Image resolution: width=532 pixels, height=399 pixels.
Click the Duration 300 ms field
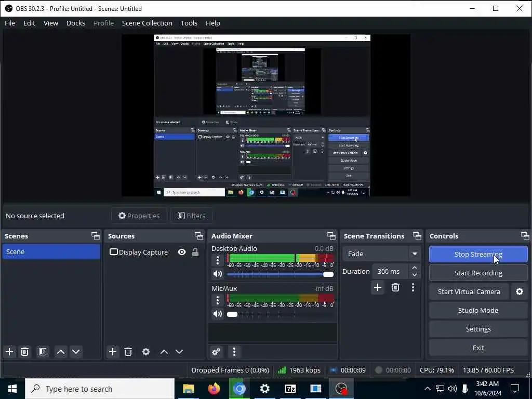click(x=390, y=271)
